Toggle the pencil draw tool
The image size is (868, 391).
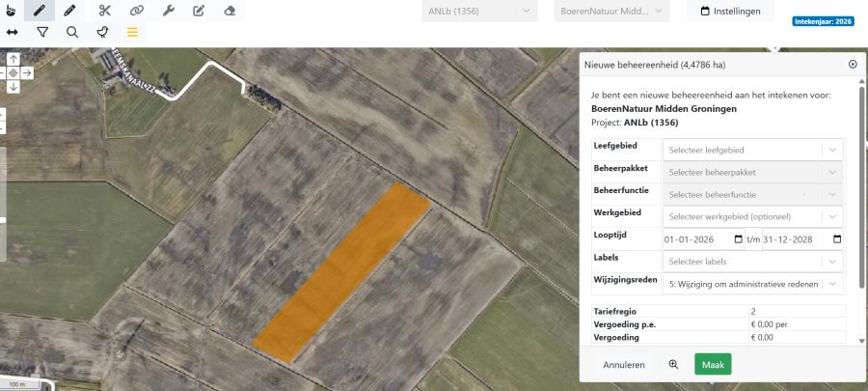click(69, 11)
